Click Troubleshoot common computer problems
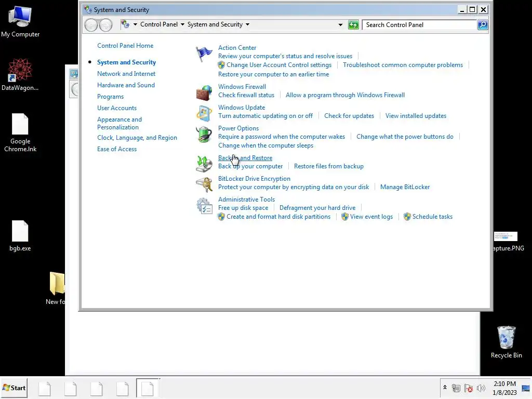The width and height of the screenshot is (532, 399). tap(403, 65)
